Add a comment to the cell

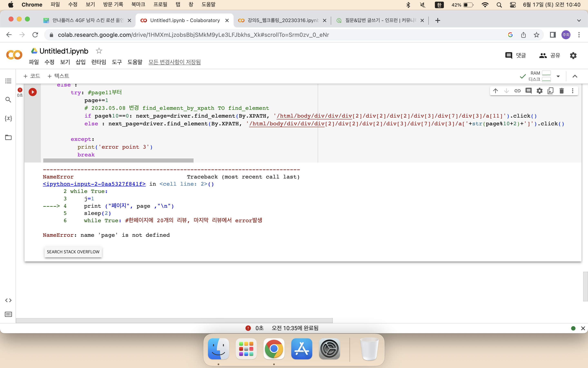point(528,91)
